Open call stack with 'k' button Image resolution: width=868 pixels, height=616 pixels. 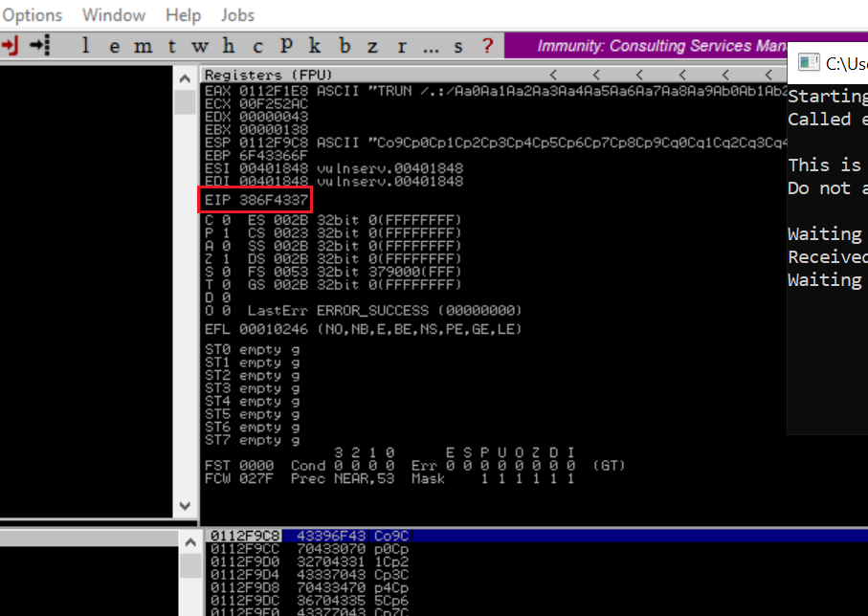click(x=316, y=45)
